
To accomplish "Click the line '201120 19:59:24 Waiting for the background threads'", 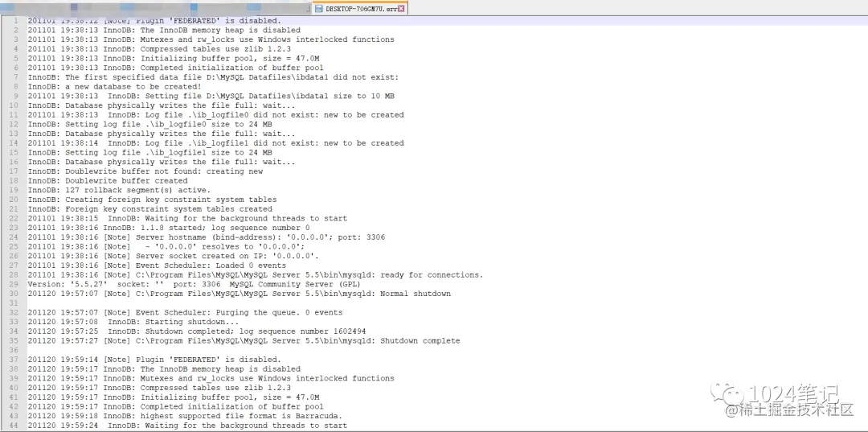I will pos(187,426).
